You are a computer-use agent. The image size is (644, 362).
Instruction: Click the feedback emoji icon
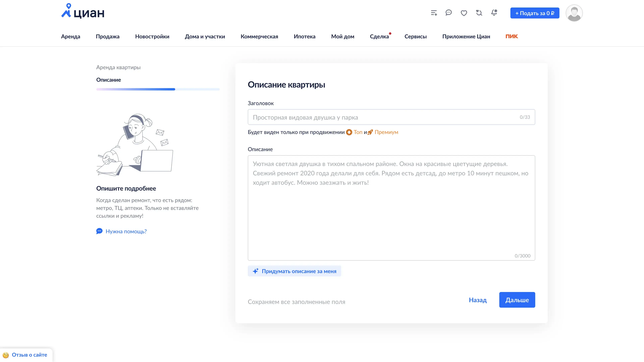(x=6, y=355)
